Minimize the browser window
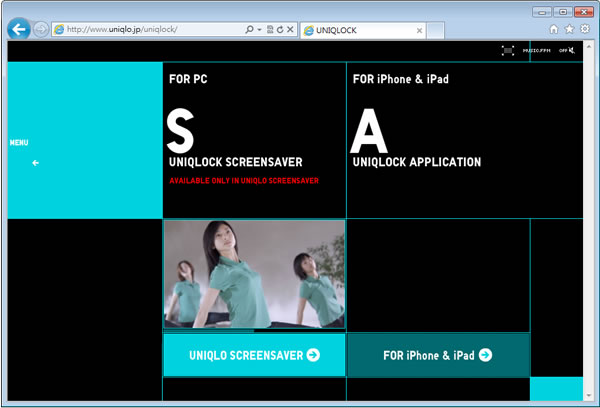This screenshot has width=600, height=408. (x=542, y=12)
